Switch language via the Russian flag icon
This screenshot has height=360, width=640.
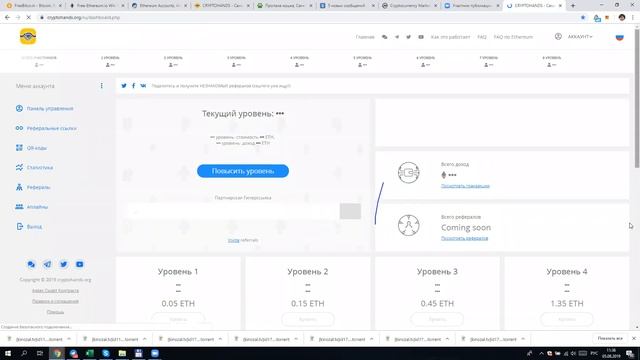coord(620,37)
